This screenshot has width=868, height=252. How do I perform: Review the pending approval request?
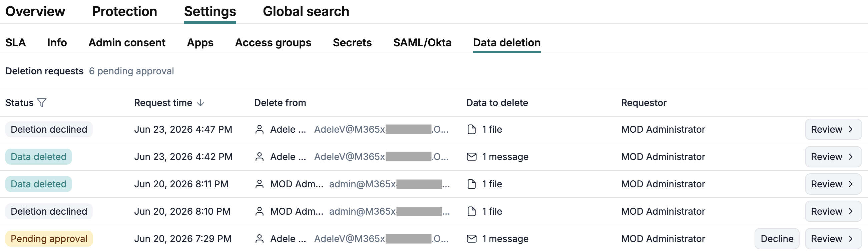(x=833, y=239)
